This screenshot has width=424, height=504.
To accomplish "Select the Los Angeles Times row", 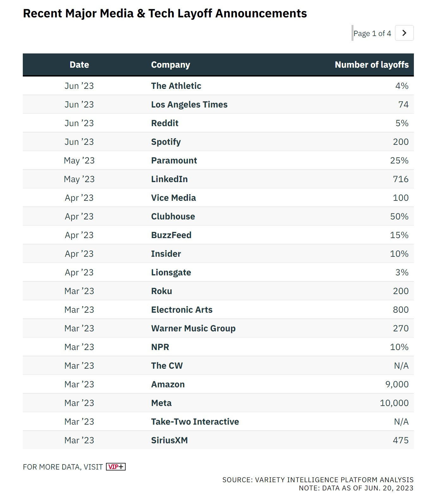I will click(x=218, y=104).
